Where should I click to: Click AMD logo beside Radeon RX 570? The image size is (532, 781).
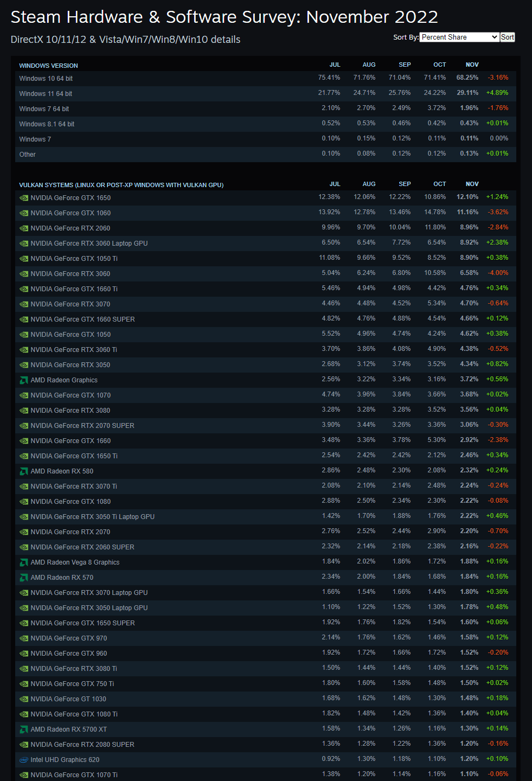tap(24, 578)
